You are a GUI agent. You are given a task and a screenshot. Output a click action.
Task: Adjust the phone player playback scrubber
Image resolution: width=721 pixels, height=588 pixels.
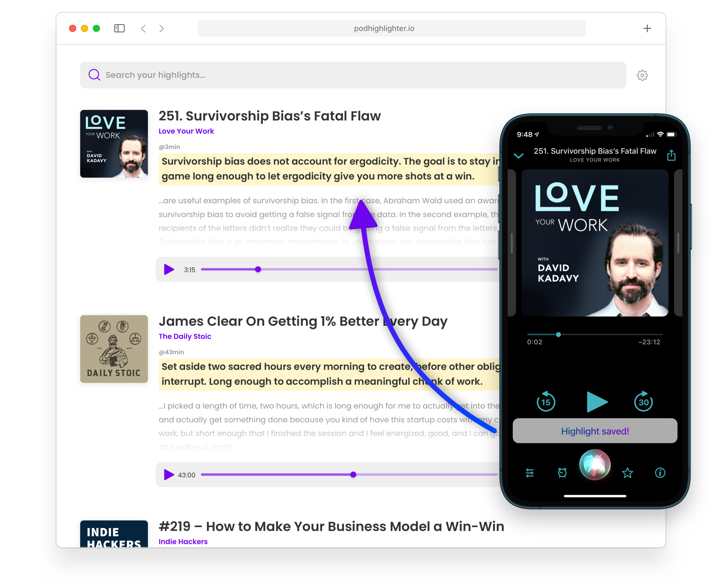(595, 335)
